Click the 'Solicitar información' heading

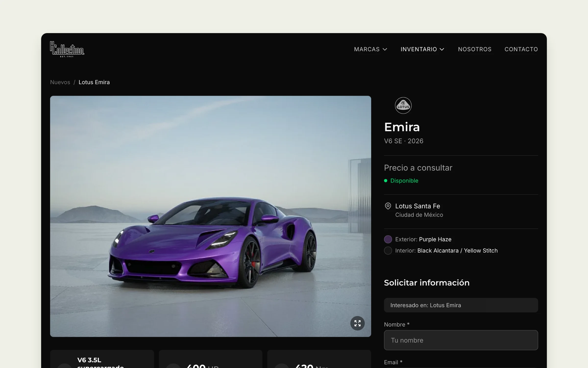tap(427, 283)
